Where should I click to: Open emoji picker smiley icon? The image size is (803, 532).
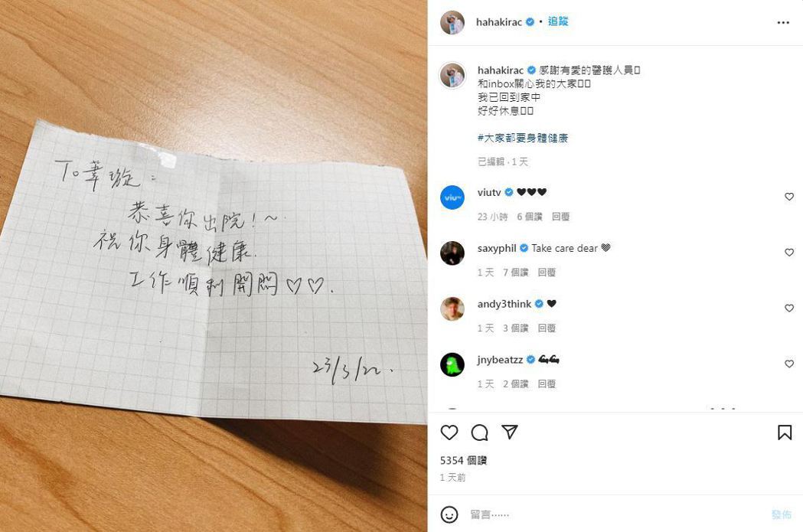point(449,514)
